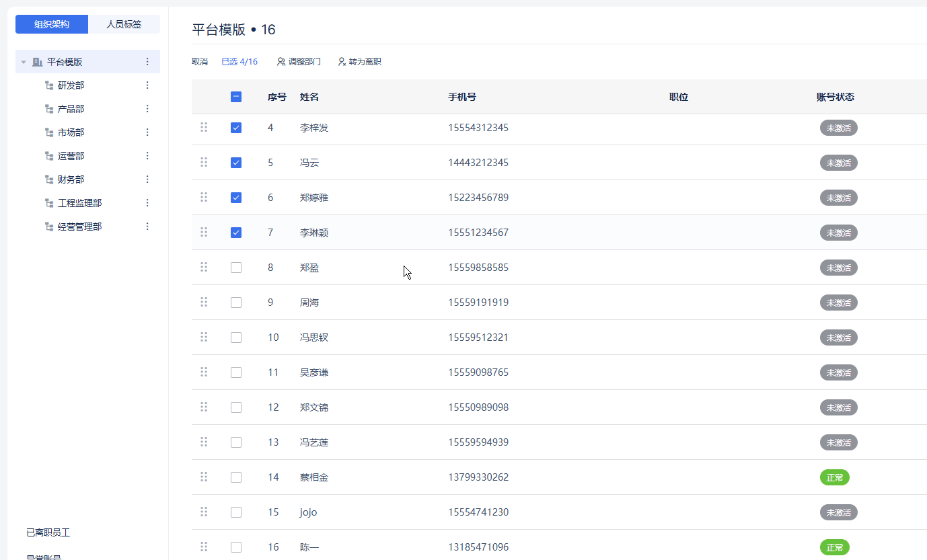Screen dimensions: 927x560
Task: Click the 转为离职 toolbar action
Action: [359, 62]
